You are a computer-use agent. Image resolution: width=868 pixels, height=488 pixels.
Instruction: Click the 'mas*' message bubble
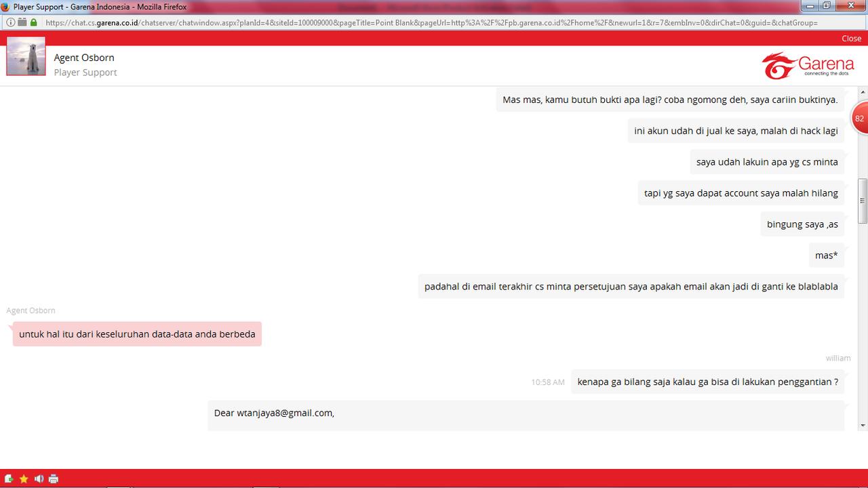tap(827, 256)
